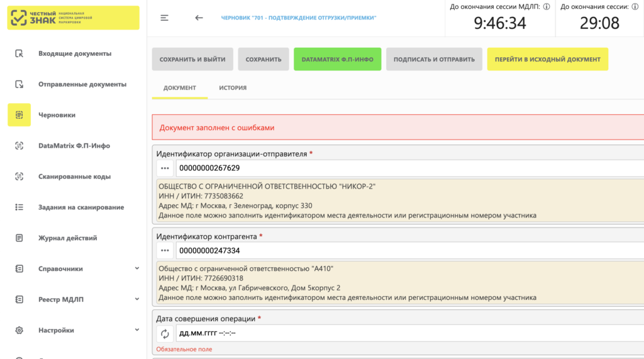Open the incoming documents icon in sidebar
This screenshot has width=644, height=359.
point(19,53)
